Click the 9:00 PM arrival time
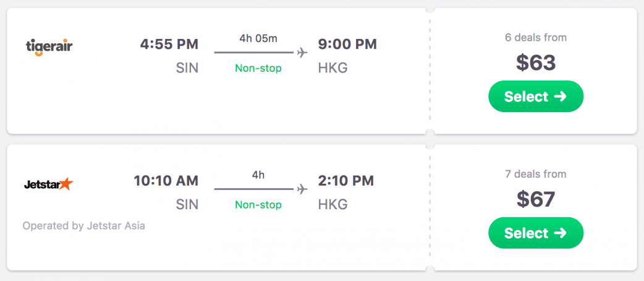The image size is (644, 281). (347, 45)
